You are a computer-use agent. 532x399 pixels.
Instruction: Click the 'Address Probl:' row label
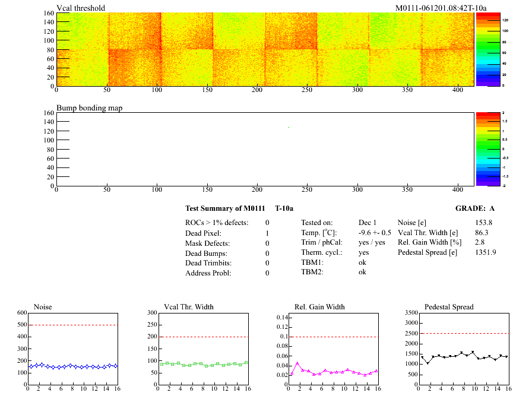pyautogui.click(x=208, y=273)
